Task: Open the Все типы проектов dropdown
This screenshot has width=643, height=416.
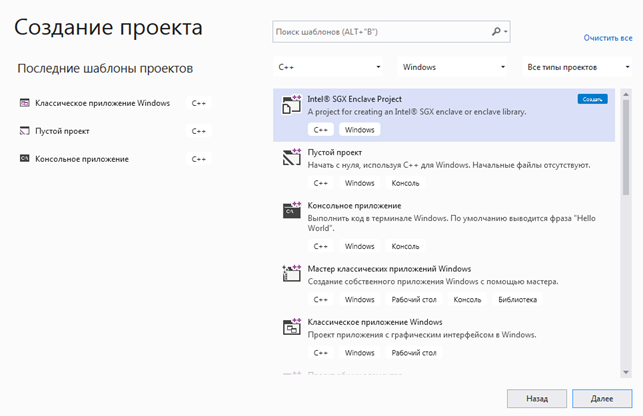Action: [x=577, y=67]
